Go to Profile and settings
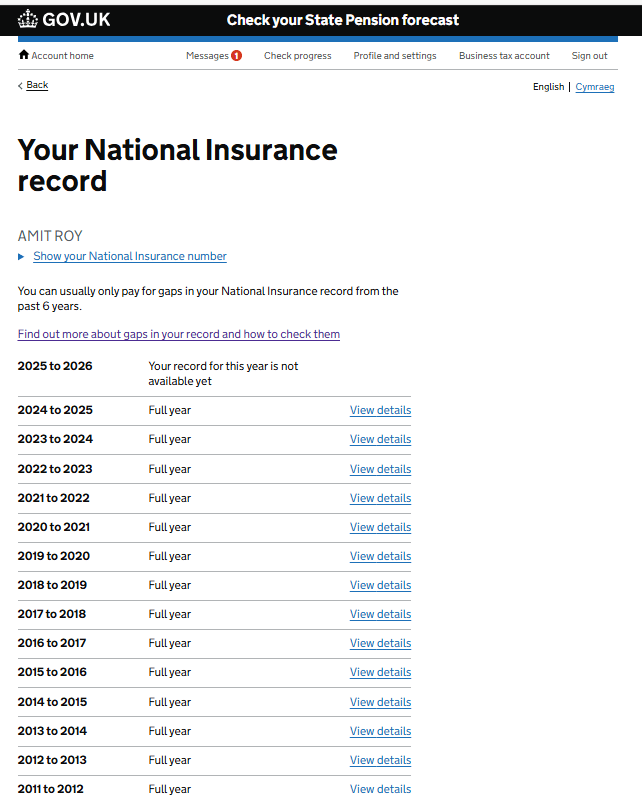This screenshot has height=797, width=642. (394, 56)
